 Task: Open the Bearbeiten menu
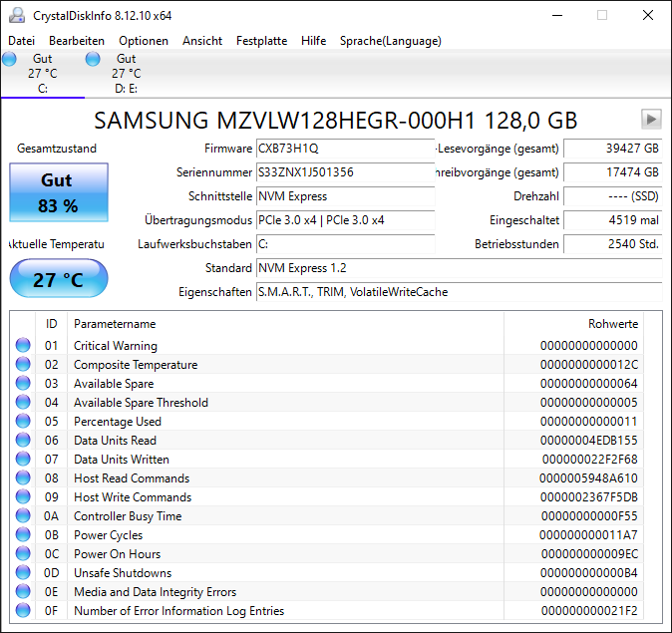77,41
